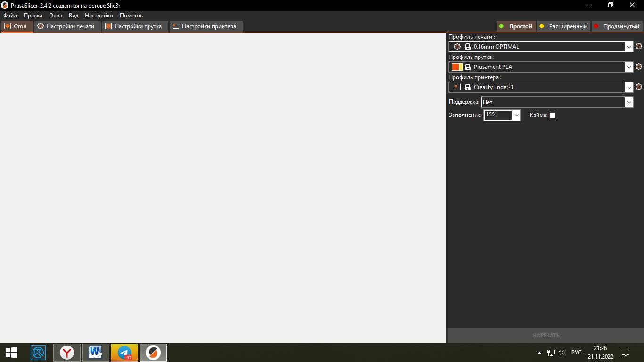Open filament profile settings gear icon
This screenshot has width=644, height=362.
coord(639,67)
